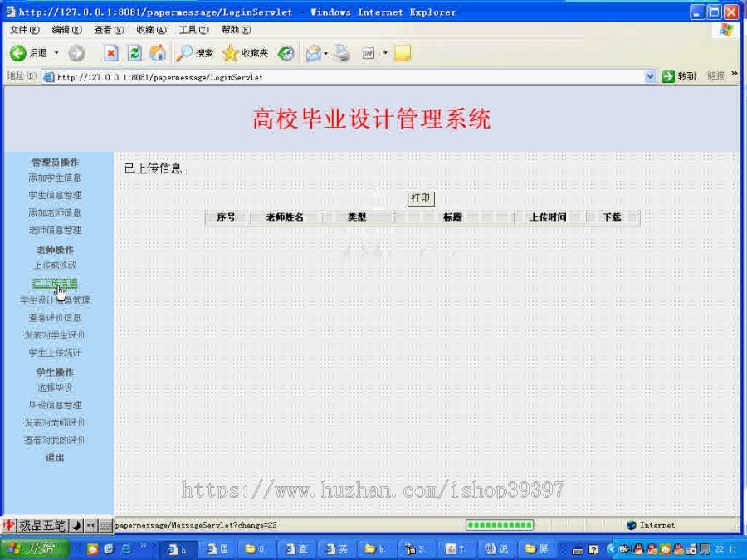The height and width of the screenshot is (560, 747).
Task: Open the 毕设信息管理 sidebar link
Action: click(x=55, y=405)
